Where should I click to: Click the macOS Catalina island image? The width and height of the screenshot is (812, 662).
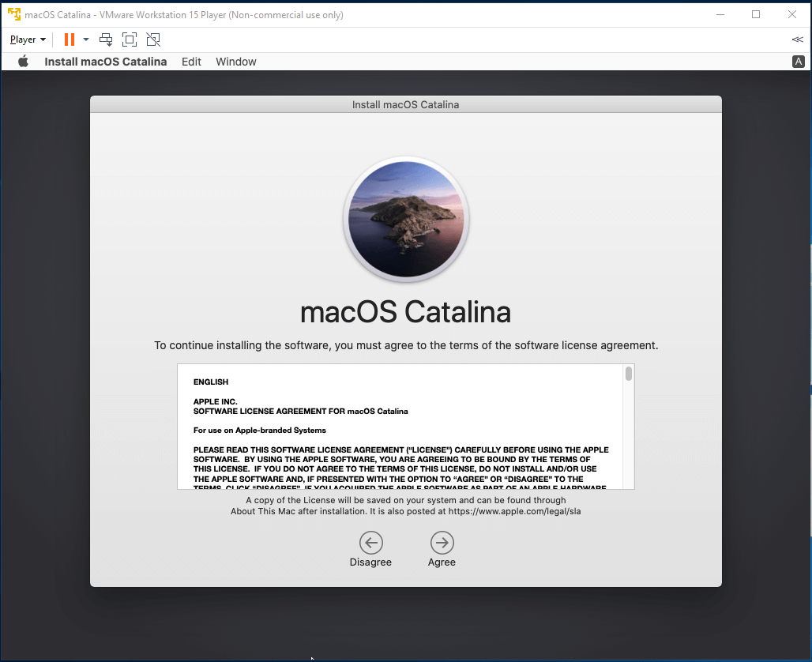pyautogui.click(x=406, y=219)
